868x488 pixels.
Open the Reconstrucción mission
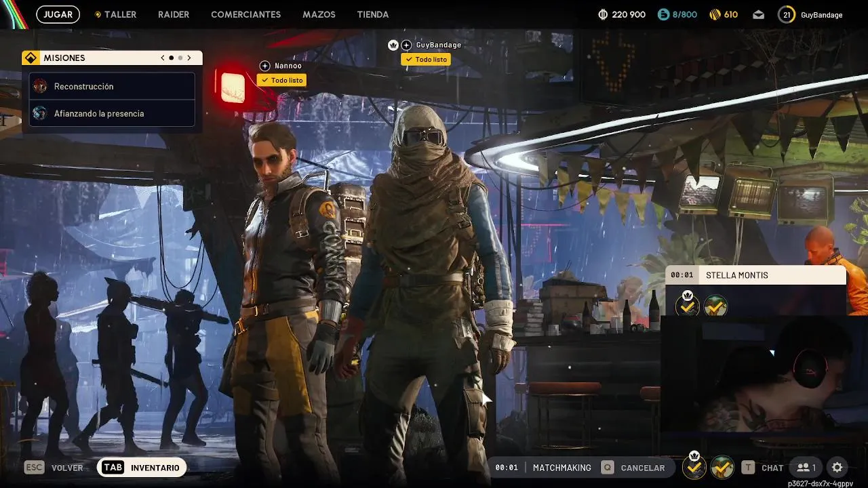pos(112,86)
